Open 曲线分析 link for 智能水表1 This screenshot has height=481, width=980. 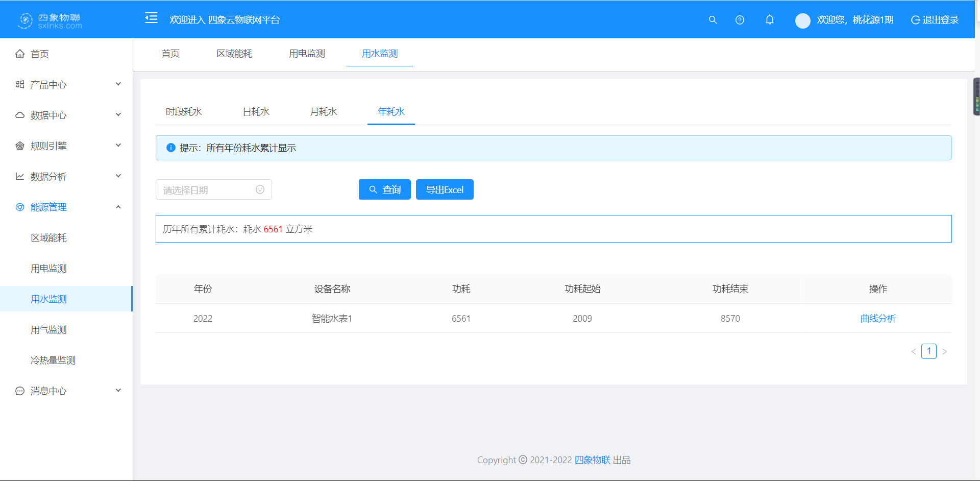877,319
